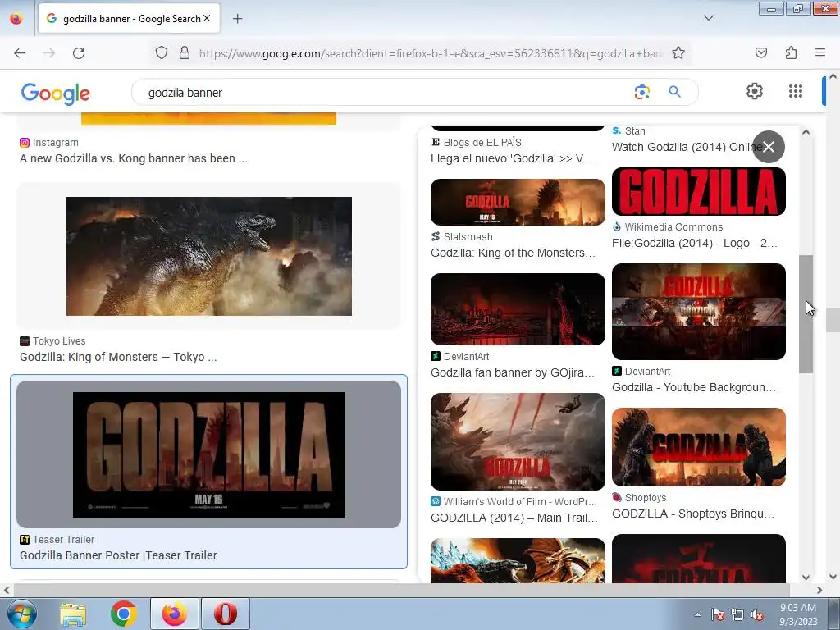Image resolution: width=840 pixels, height=630 pixels.
Task: Launch Google Chrome from the taskbar
Action: [124, 614]
